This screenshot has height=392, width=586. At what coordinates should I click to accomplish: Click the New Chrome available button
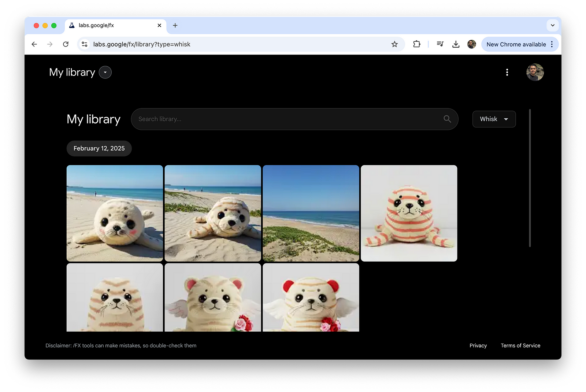point(516,44)
